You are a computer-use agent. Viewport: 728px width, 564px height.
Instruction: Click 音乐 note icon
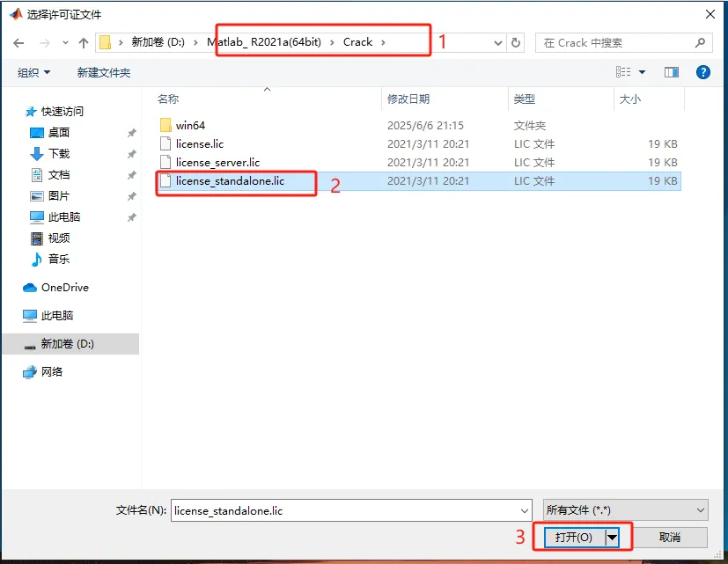click(x=37, y=259)
